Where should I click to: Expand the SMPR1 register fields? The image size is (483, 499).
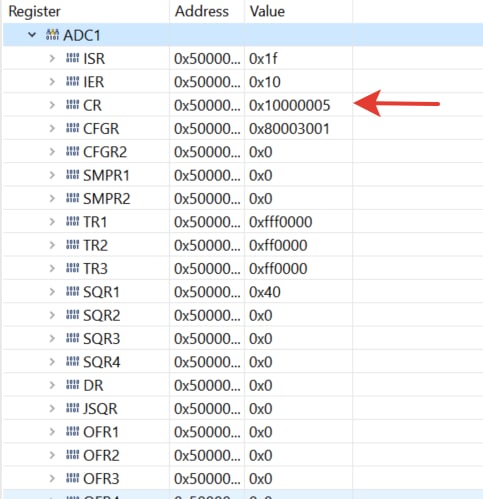tap(52, 175)
